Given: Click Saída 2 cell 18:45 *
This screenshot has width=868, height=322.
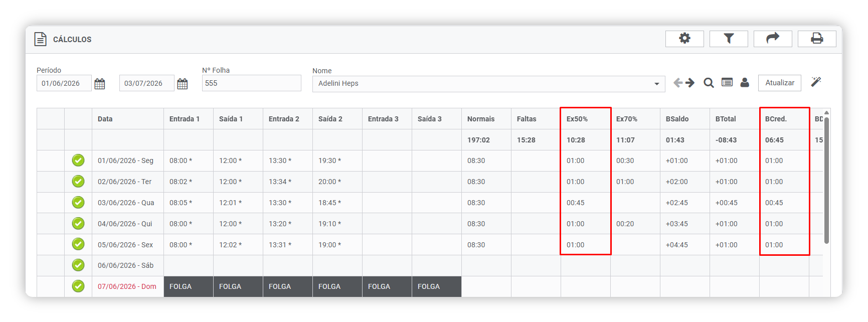Looking at the screenshot, I should (337, 203).
